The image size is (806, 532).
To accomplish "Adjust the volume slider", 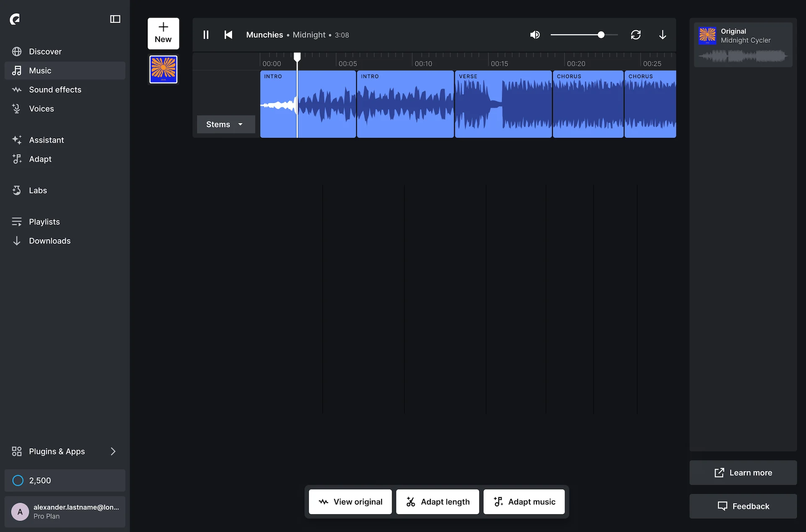I will coord(600,35).
